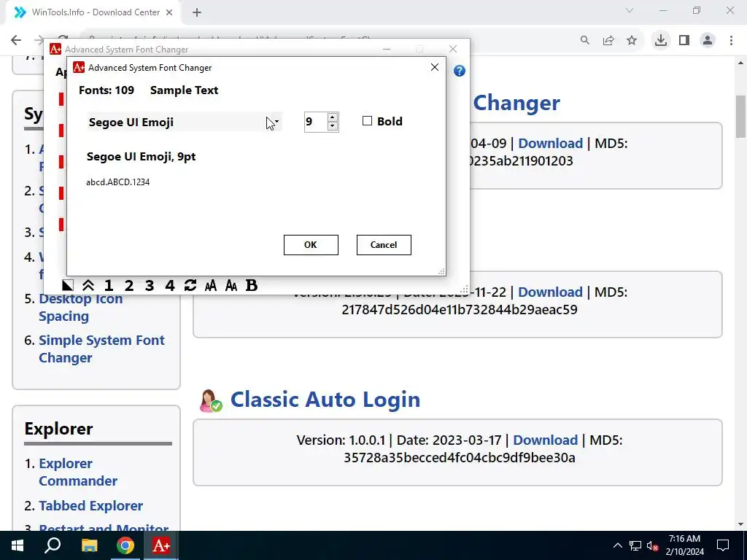Close the WinTools.Info browser tab

coord(169,12)
